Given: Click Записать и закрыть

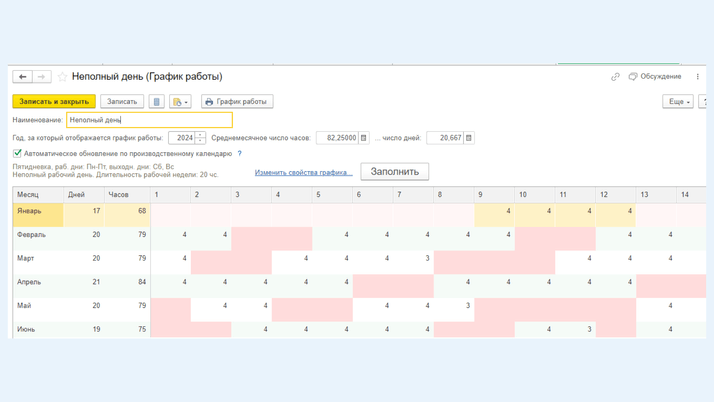Looking at the screenshot, I should [54, 101].
